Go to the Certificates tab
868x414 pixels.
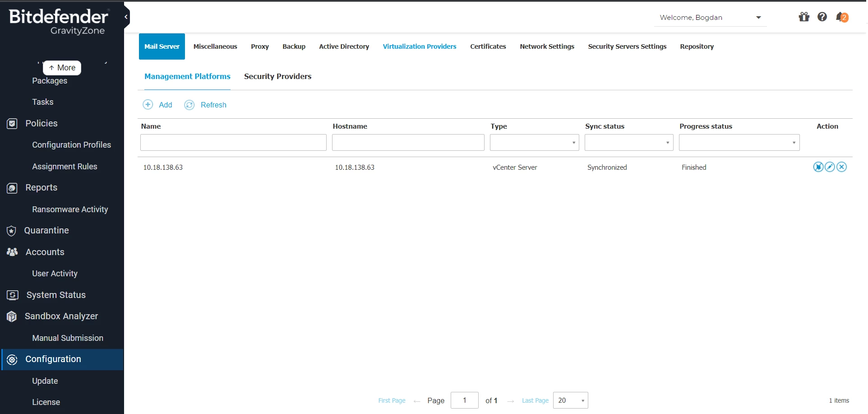(x=488, y=47)
